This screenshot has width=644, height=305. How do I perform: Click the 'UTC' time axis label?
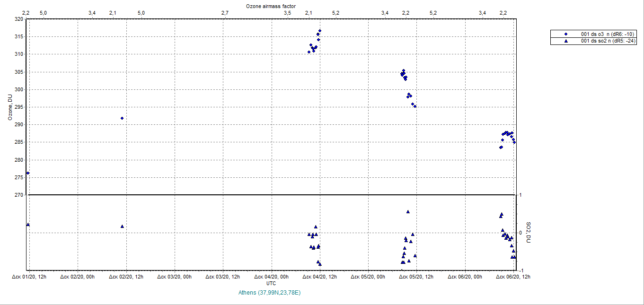click(271, 283)
